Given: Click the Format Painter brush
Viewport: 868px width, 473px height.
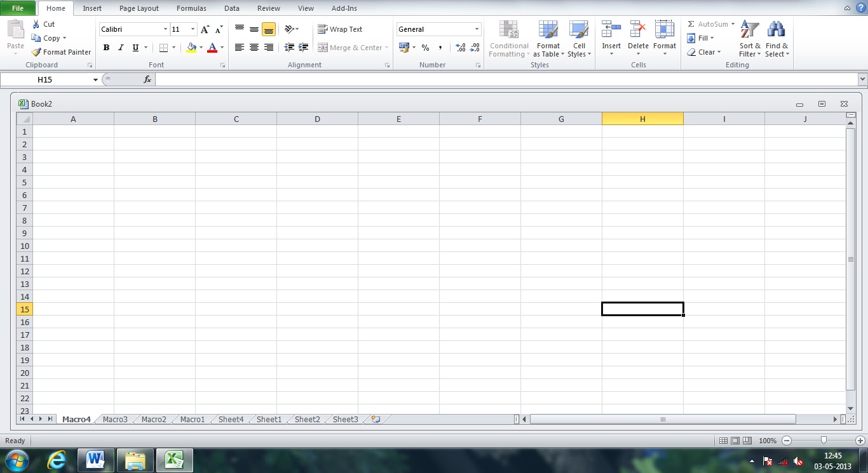Looking at the screenshot, I should tap(36, 52).
